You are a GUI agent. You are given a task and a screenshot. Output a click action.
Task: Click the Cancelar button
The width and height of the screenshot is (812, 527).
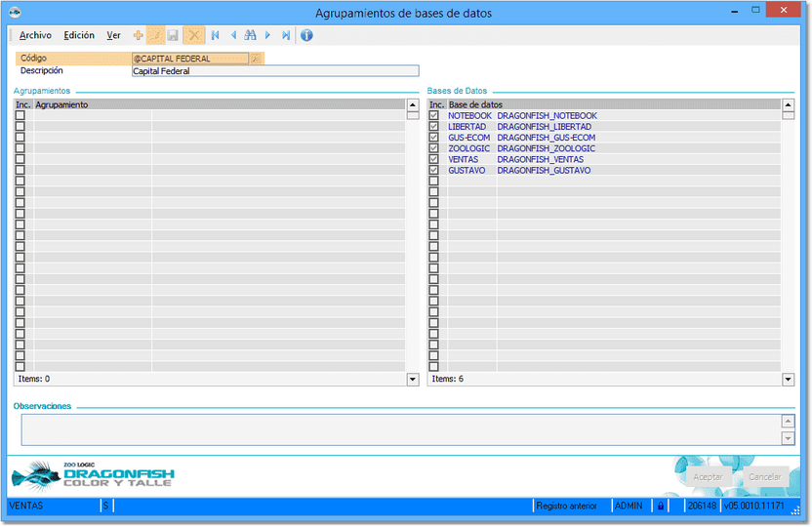[x=764, y=477]
